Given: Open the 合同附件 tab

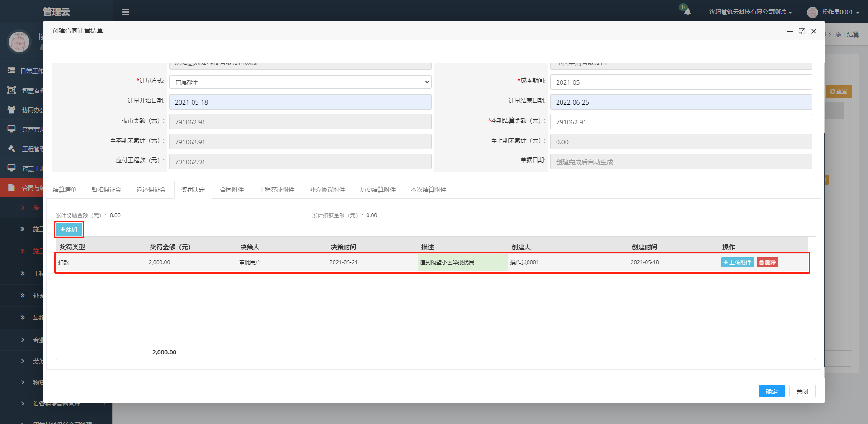Looking at the screenshot, I should pyautogui.click(x=232, y=190).
